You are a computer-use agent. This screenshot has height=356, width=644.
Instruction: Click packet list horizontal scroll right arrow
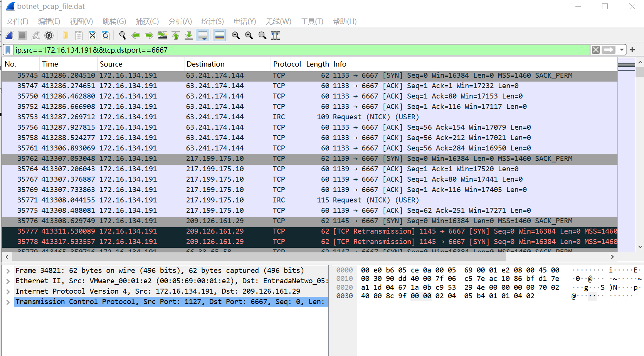(612, 257)
